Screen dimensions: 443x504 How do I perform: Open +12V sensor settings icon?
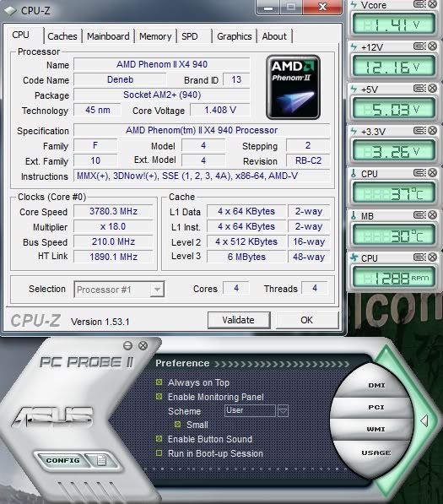point(419,46)
